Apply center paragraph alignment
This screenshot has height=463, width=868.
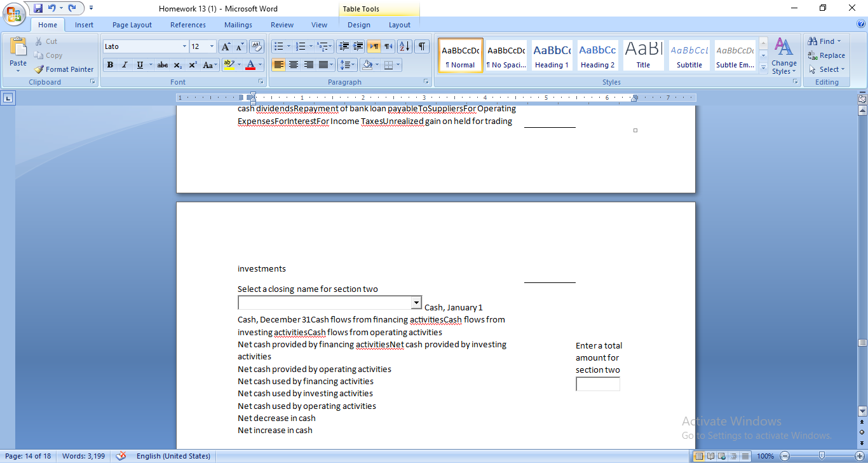click(293, 64)
